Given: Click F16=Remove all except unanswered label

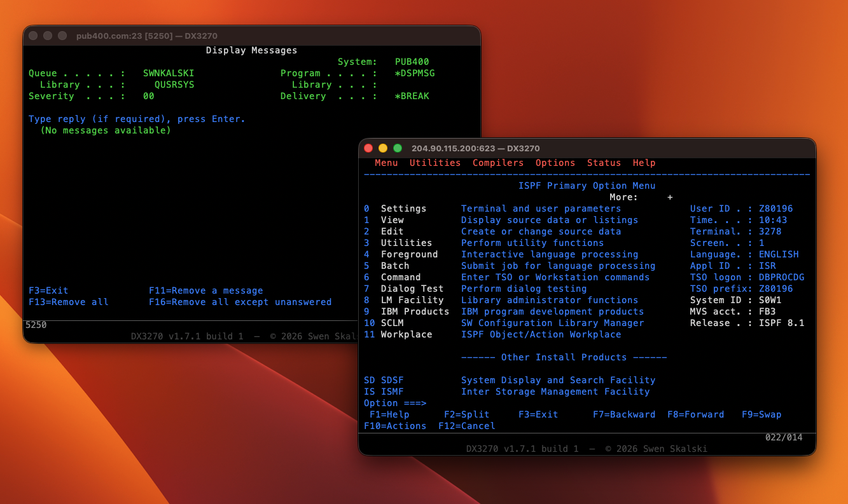Looking at the screenshot, I should [x=240, y=302].
